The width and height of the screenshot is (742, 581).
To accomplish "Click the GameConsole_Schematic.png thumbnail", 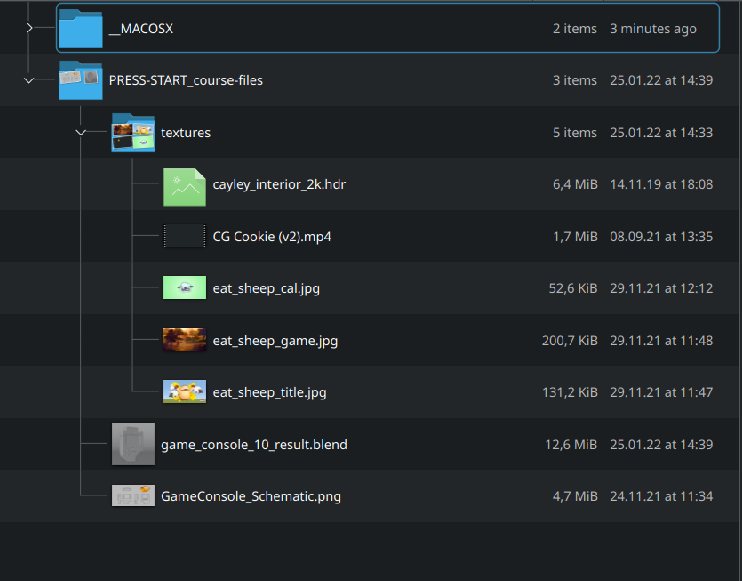I will (x=133, y=496).
